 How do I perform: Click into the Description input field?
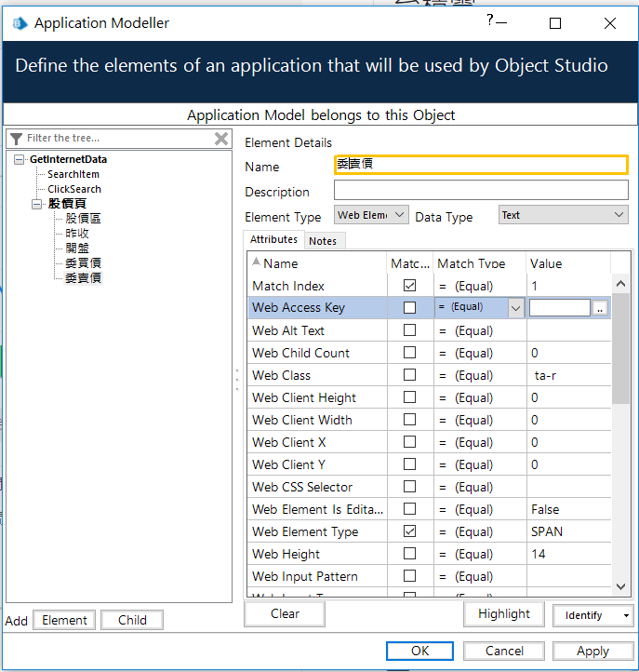coord(481,190)
